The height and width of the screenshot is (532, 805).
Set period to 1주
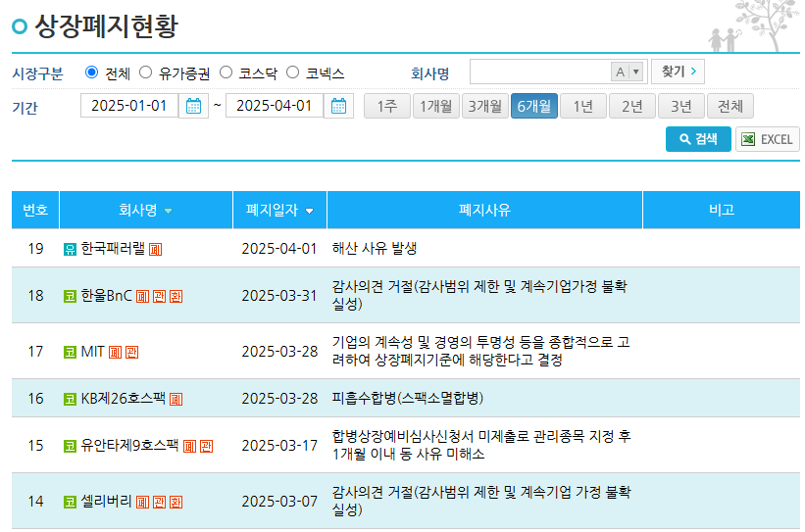click(387, 106)
